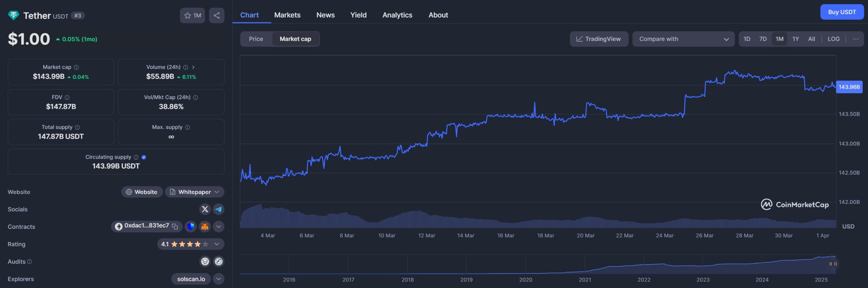
Task: Open the first audit badge icon
Action: point(205,262)
